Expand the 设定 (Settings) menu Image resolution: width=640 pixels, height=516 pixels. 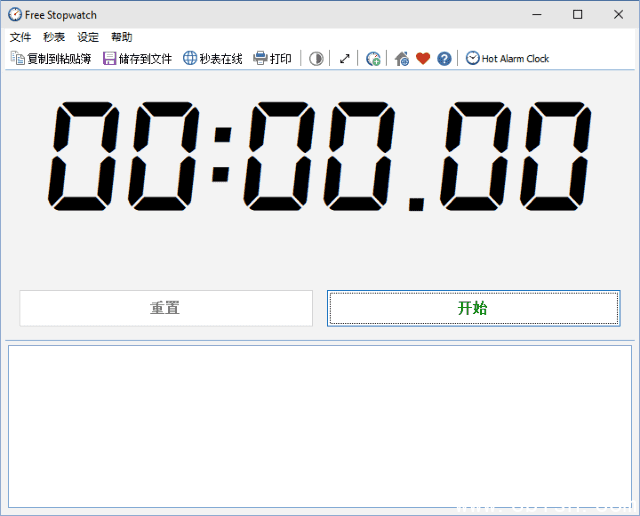pyautogui.click(x=88, y=37)
